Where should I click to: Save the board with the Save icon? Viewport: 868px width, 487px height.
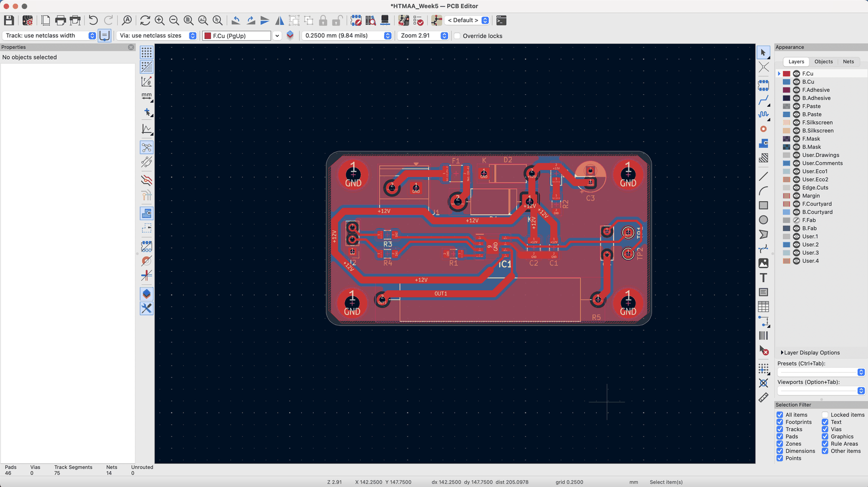coord(9,21)
